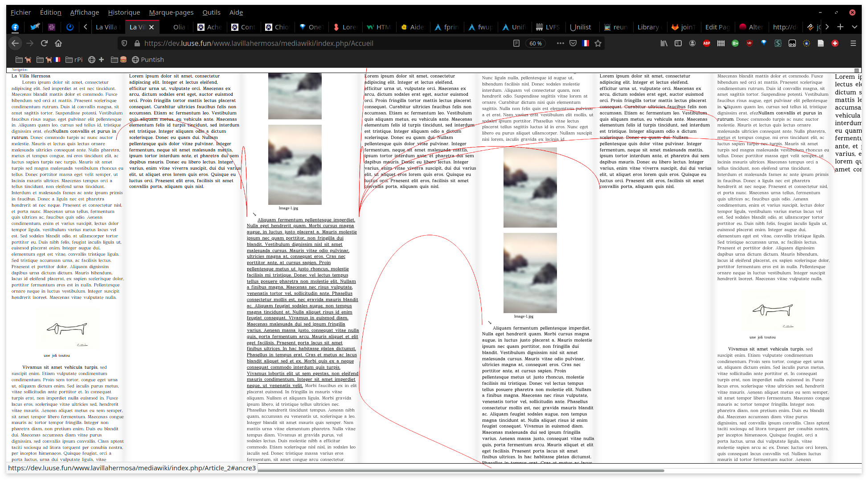Open the Firefox Library icon

pyautogui.click(x=664, y=43)
